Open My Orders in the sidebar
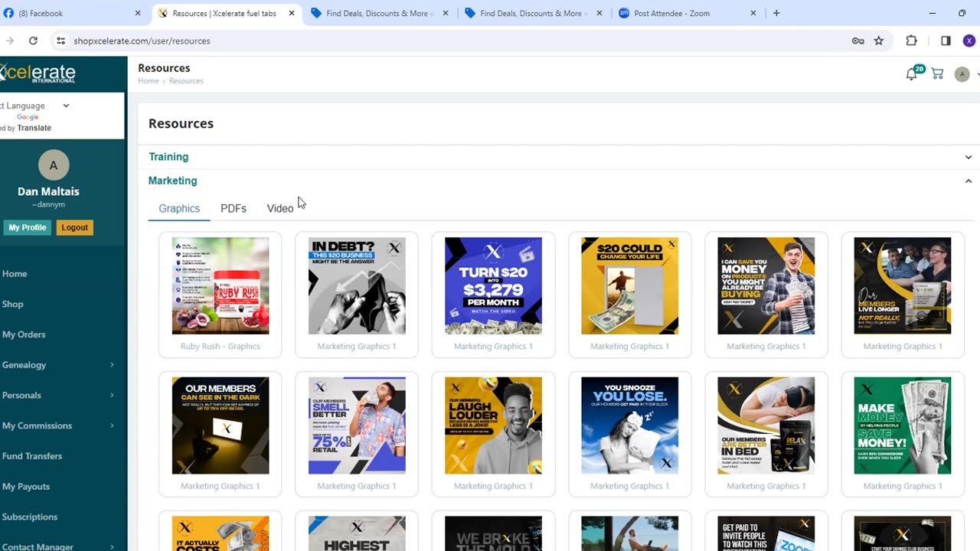The image size is (980, 551). click(x=24, y=334)
